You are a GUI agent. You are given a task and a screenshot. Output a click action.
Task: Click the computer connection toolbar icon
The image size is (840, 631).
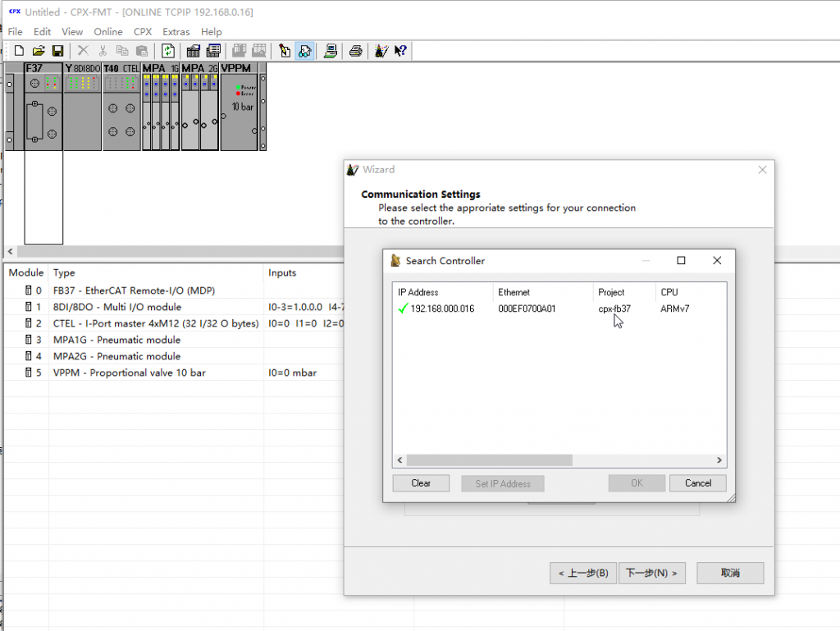pos(330,51)
